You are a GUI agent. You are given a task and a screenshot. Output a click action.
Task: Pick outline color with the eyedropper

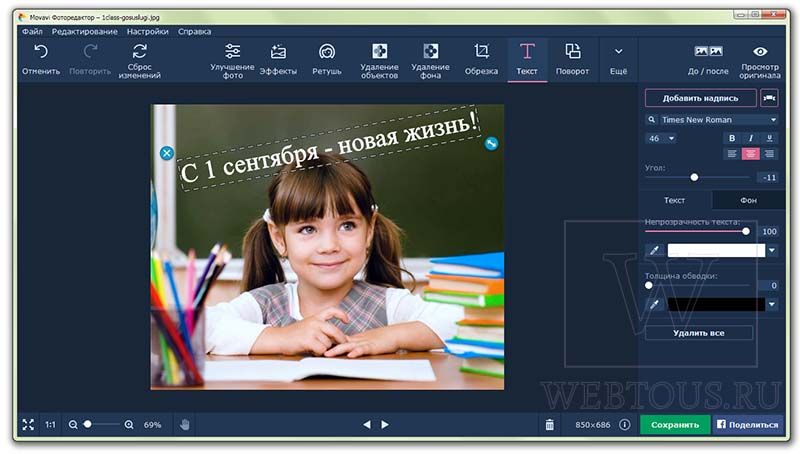point(654,304)
